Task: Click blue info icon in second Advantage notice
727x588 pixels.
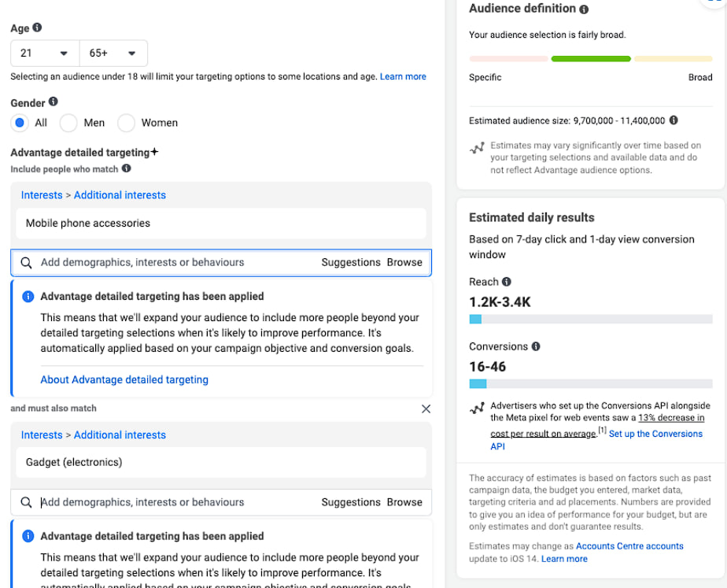Action: tap(28, 536)
